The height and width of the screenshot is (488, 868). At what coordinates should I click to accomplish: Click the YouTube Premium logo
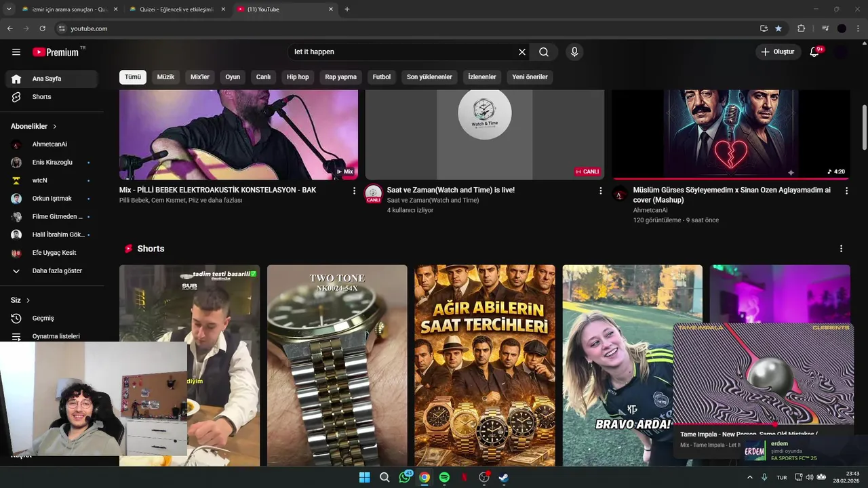tap(57, 52)
